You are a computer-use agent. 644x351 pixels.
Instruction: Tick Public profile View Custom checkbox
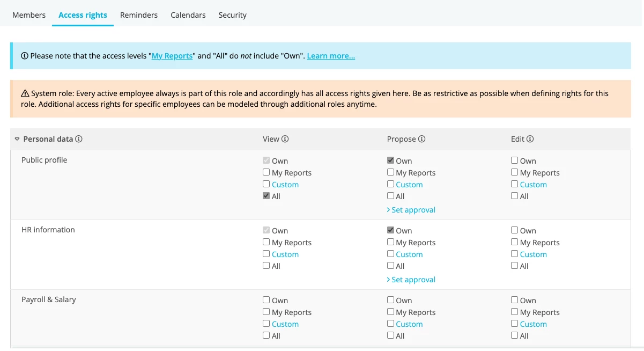267,184
